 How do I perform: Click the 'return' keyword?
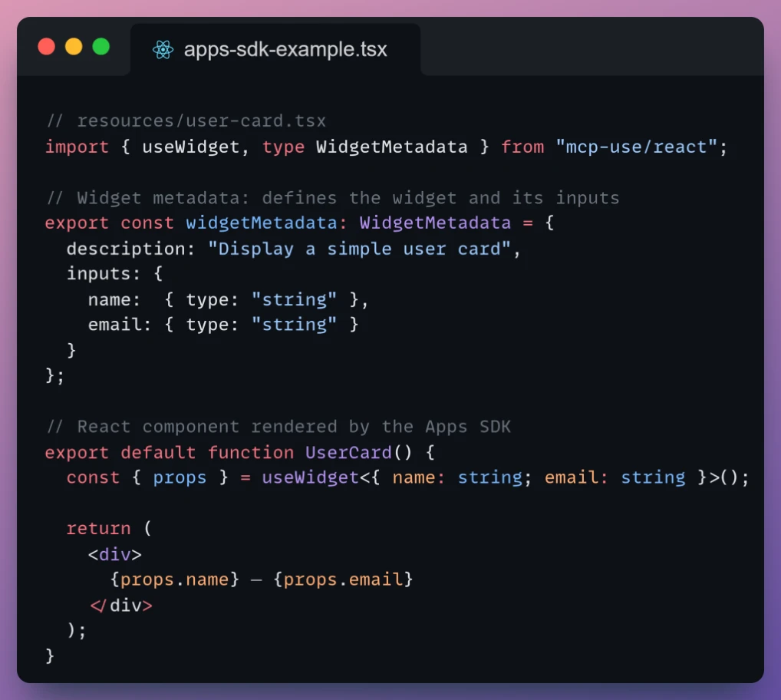(x=99, y=528)
